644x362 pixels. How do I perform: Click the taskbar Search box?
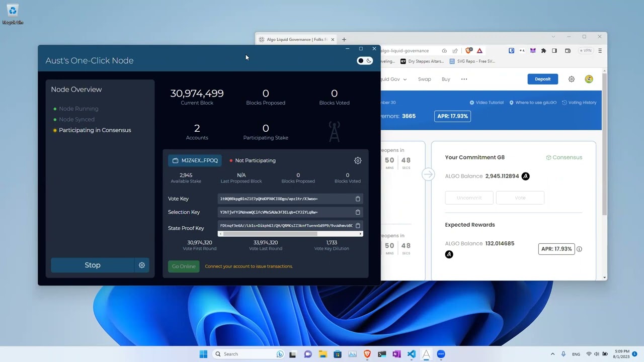coord(249,354)
